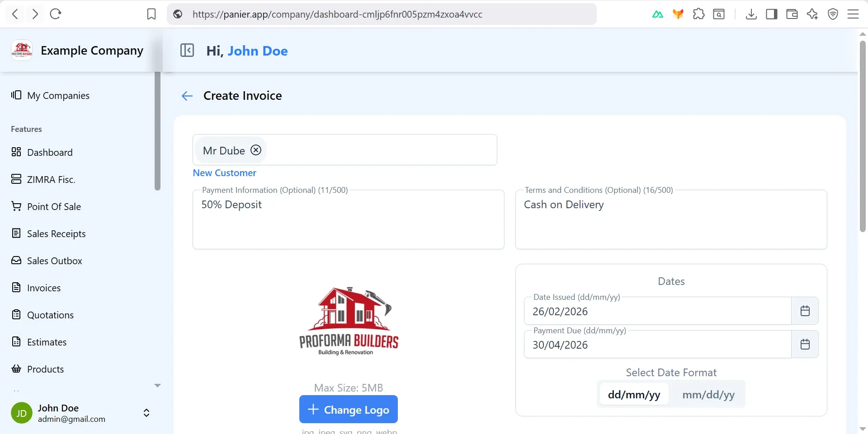Open the AI sparkle assistant icon
This screenshot has height=434, width=868.
click(x=812, y=14)
